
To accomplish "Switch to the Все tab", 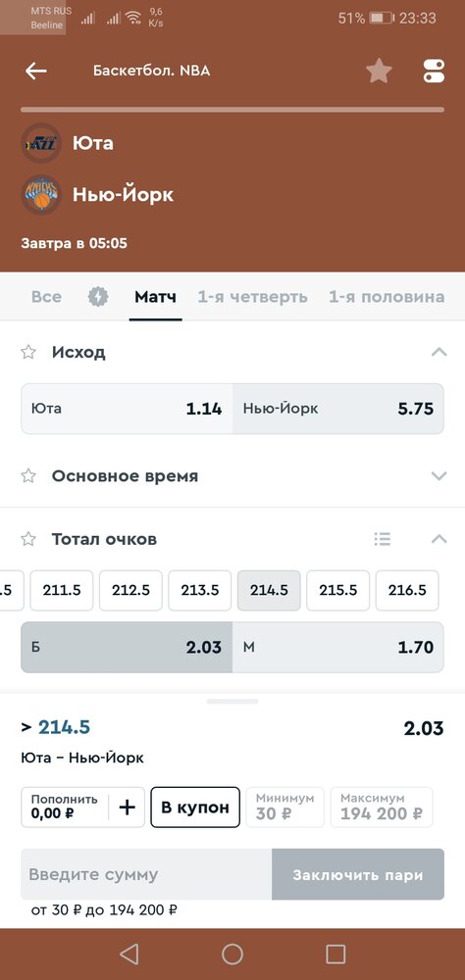I will tap(46, 297).
